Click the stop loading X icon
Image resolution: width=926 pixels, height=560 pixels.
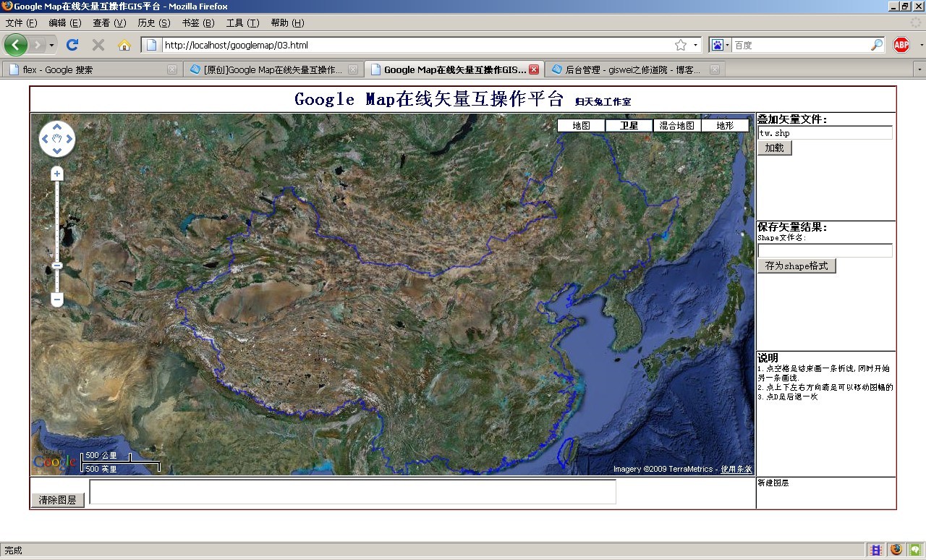(x=98, y=45)
